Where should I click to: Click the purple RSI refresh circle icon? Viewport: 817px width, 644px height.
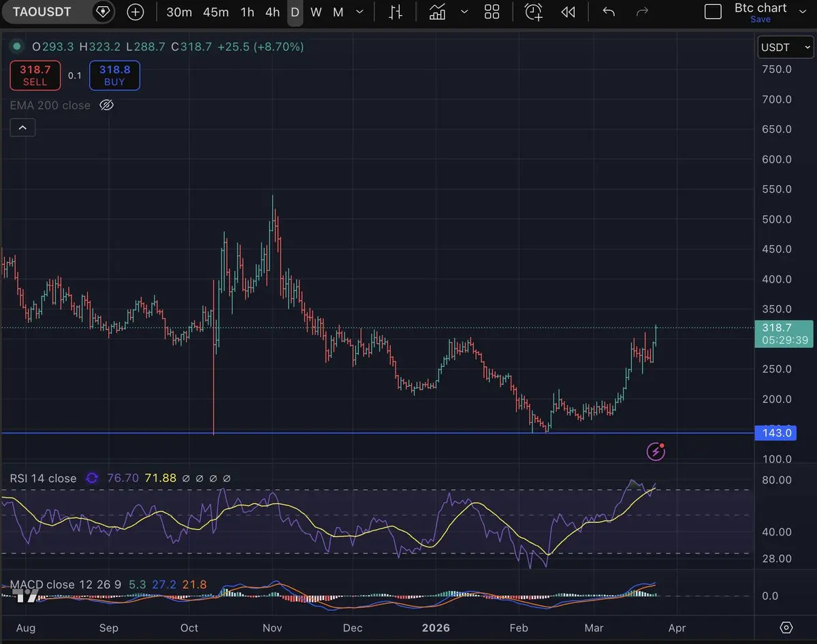(x=91, y=479)
